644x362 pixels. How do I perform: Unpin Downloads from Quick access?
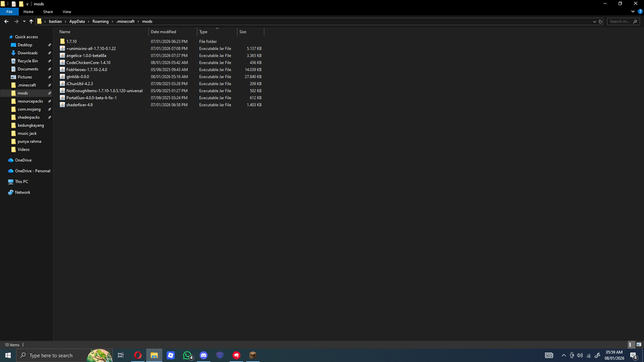pyautogui.click(x=49, y=53)
